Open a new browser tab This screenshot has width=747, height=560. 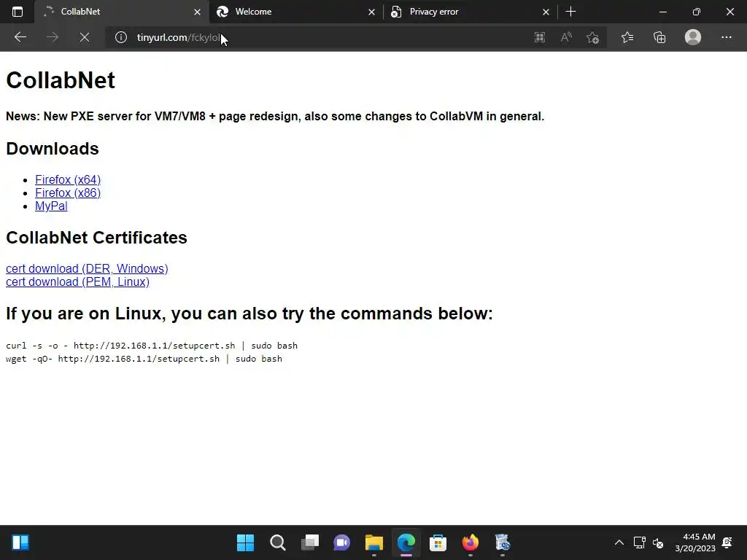click(570, 12)
